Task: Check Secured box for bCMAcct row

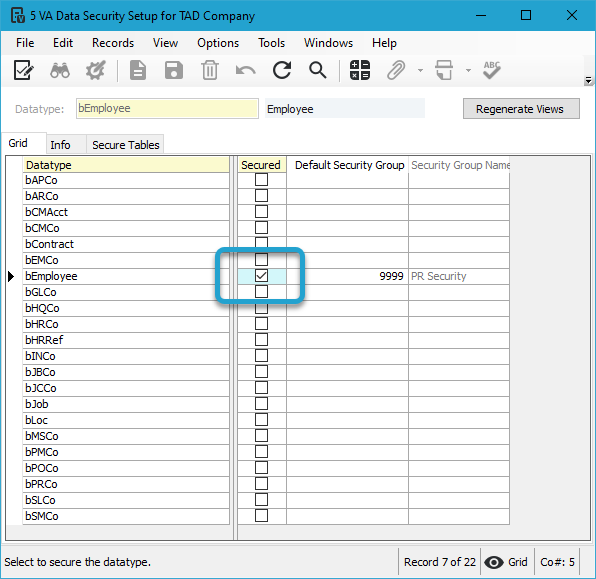Action: [261, 212]
